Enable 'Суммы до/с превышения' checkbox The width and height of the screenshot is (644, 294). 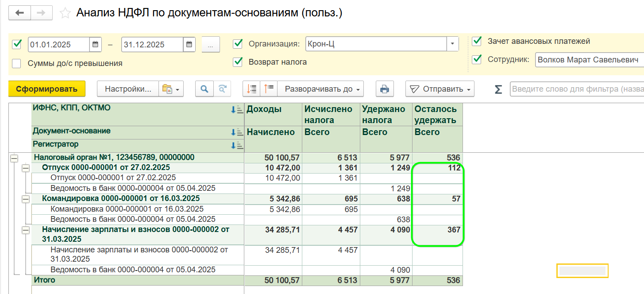pos(17,63)
